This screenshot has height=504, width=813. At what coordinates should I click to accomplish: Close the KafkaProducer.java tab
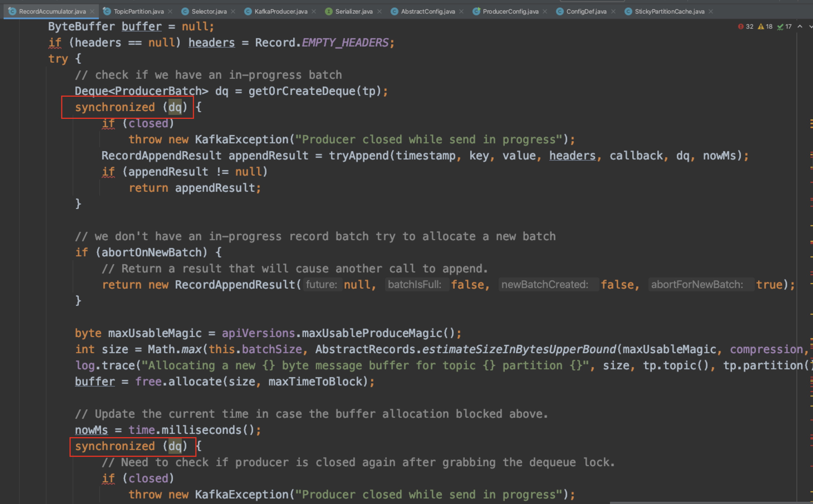(314, 12)
